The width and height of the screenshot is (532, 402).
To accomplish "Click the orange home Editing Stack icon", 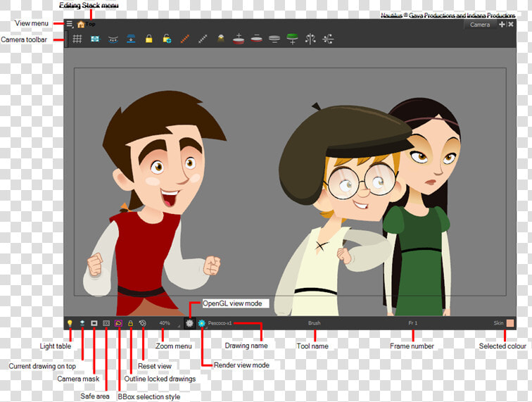I will click(x=81, y=25).
